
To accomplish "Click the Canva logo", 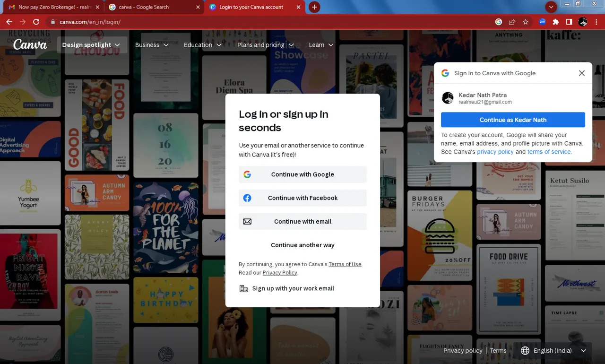I will (x=30, y=44).
